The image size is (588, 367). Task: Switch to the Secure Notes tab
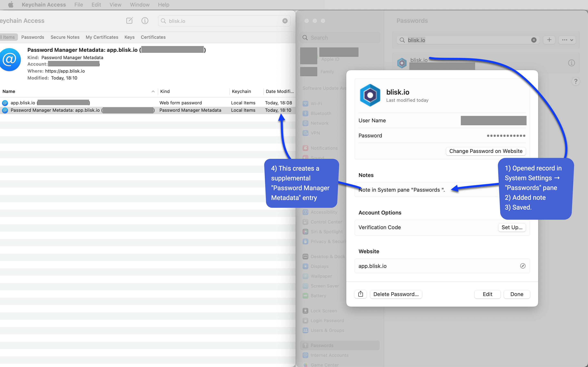[x=65, y=37]
